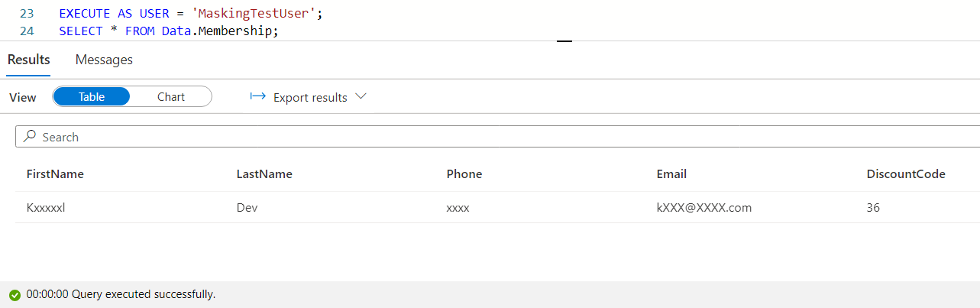Screen dimensions: 980x308
Task: Sort by the LastName column header
Action: pyautogui.click(x=264, y=174)
